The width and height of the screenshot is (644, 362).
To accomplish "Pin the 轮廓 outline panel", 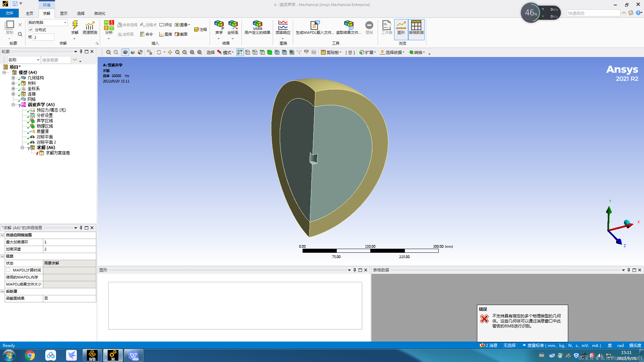I will (x=81, y=52).
